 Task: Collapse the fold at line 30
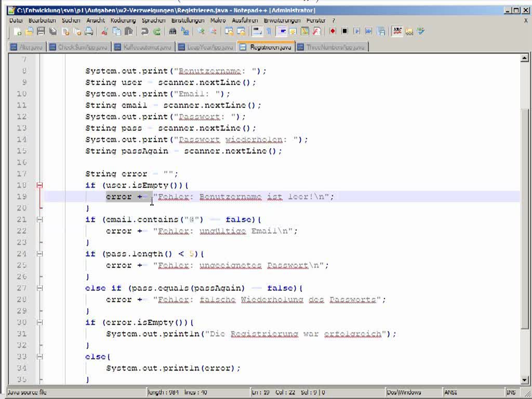click(x=39, y=322)
